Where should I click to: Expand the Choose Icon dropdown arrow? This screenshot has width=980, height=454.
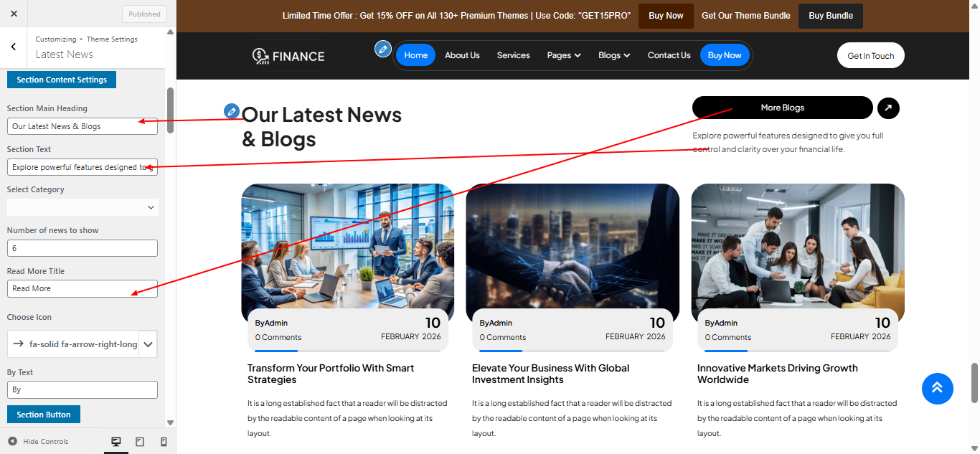148,344
